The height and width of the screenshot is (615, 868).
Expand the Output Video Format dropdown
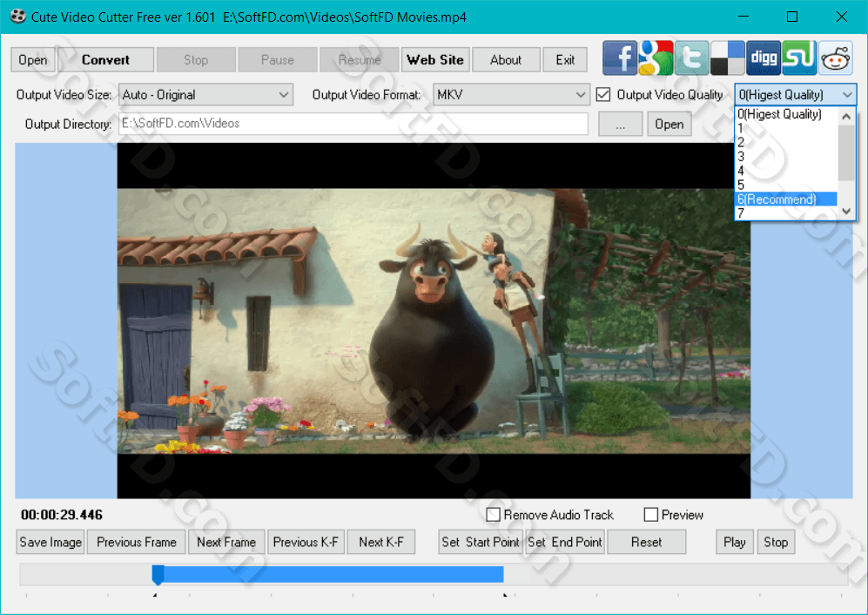point(510,95)
